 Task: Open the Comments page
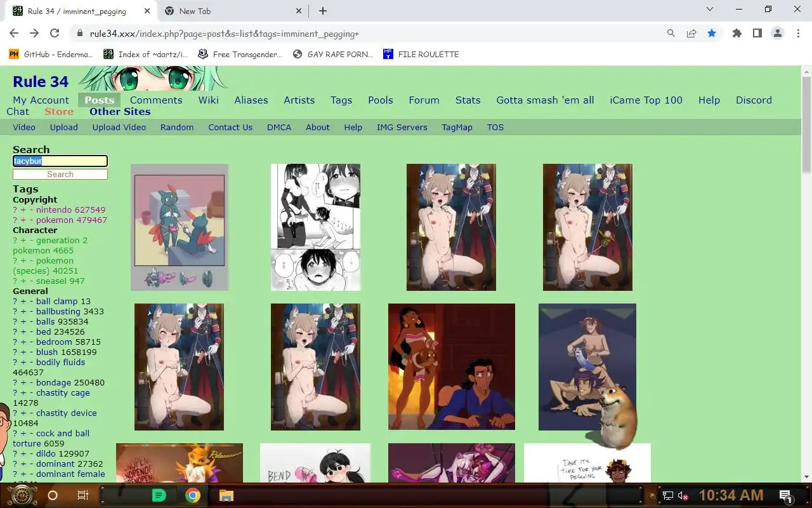(156, 100)
